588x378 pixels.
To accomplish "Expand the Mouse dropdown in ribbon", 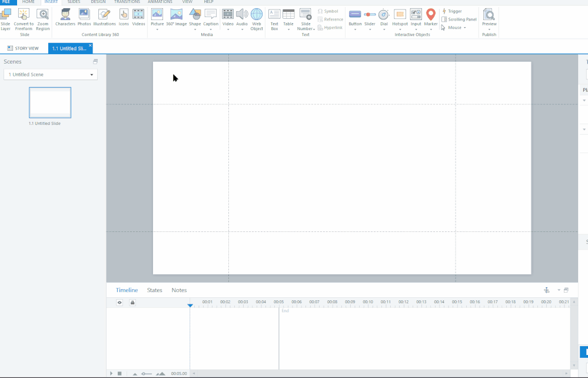I will [454, 28].
